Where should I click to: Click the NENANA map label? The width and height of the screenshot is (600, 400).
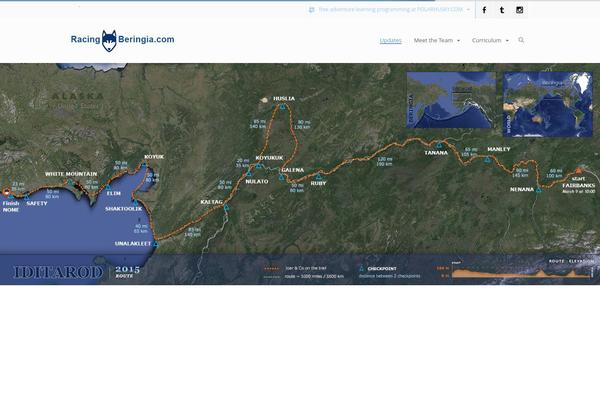click(x=522, y=189)
